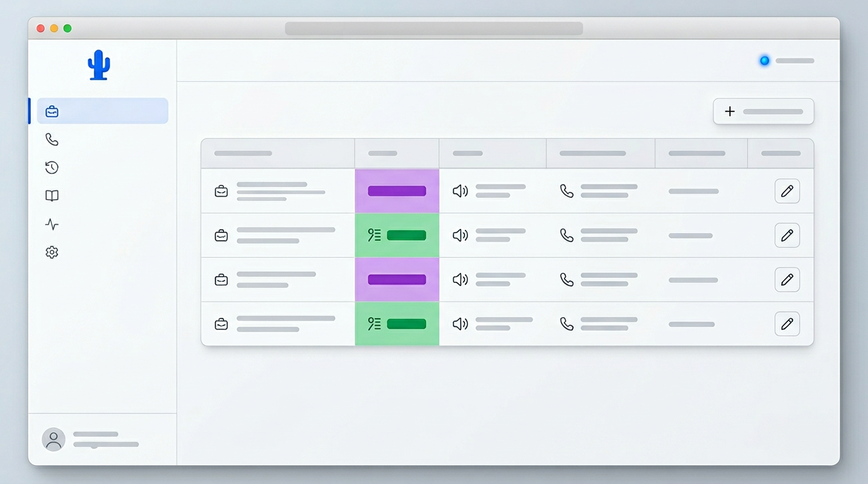Click the purple badge in first row

click(x=397, y=191)
